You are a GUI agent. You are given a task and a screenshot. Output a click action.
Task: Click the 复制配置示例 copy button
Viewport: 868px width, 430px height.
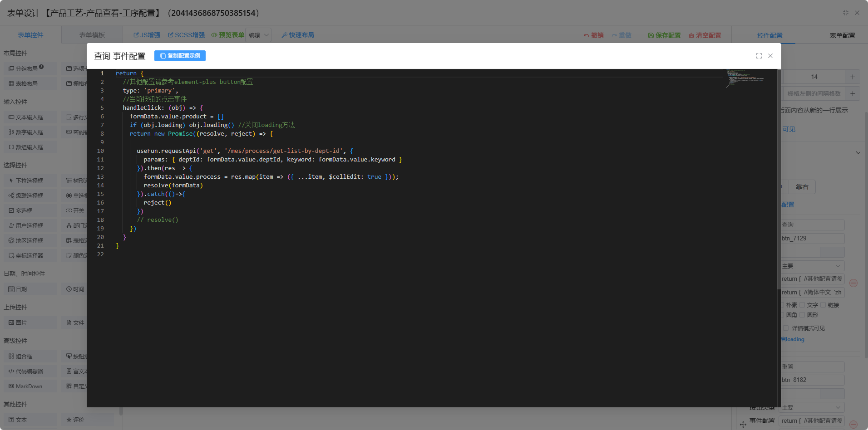click(180, 56)
